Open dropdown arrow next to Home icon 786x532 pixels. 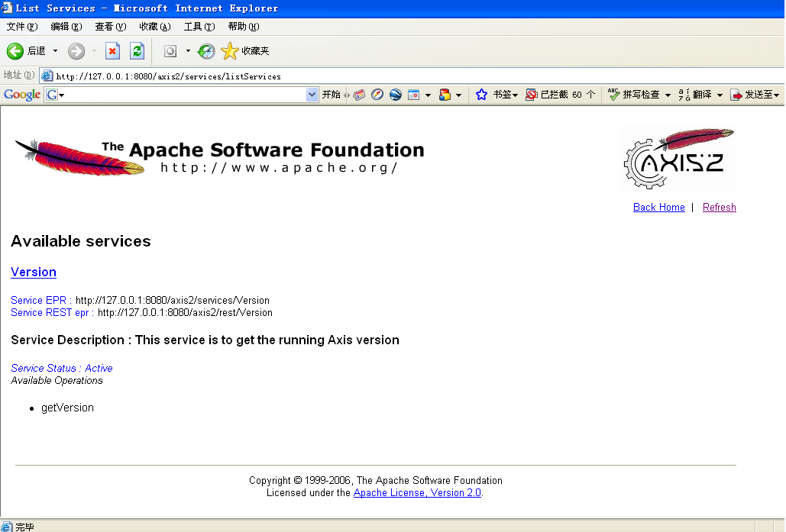click(x=188, y=50)
